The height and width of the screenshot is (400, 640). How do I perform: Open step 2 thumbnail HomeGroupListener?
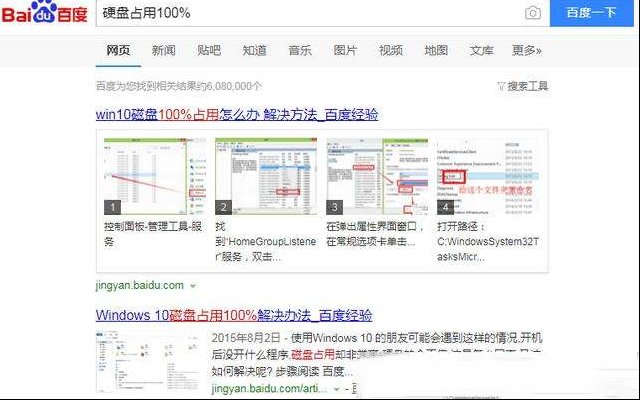point(266,176)
